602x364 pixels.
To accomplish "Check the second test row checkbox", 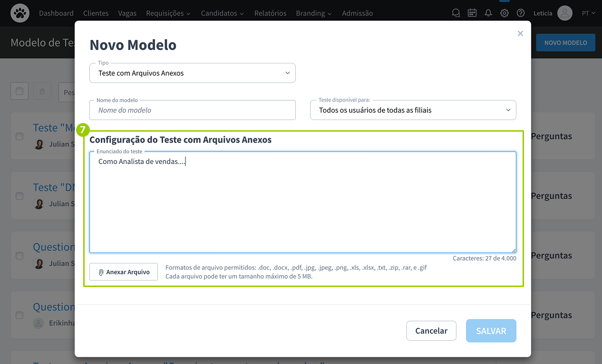I will 19,196.
